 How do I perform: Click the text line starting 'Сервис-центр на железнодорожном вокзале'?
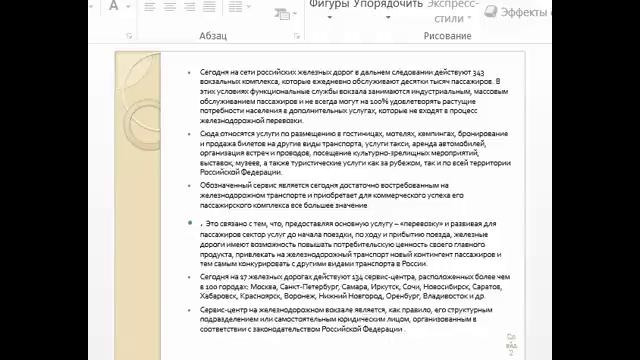pos(346,310)
